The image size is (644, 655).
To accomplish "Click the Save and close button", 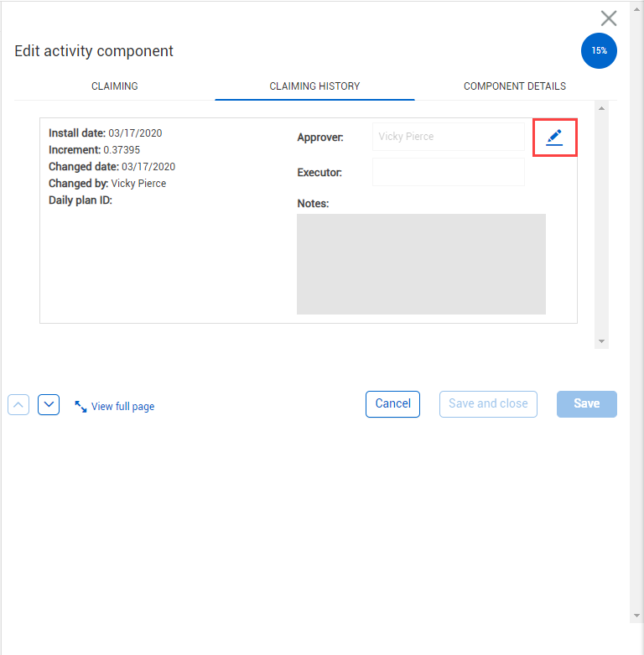I will tap(488, 404).
